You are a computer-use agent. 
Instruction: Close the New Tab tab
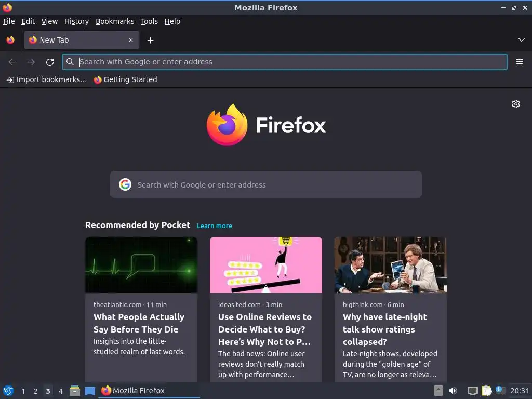[x=131, y=40]
